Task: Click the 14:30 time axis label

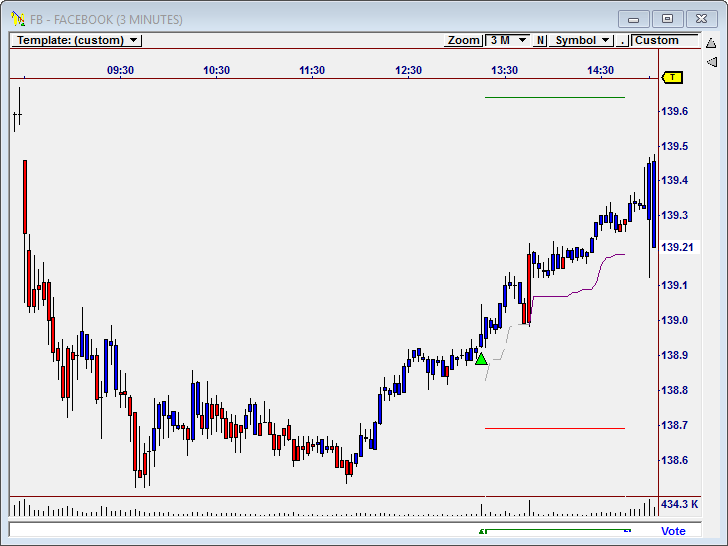Action: pos(600,70)
